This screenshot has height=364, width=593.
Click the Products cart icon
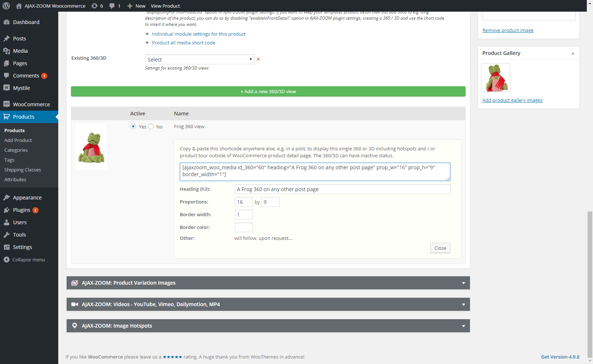tap(7, 117)
